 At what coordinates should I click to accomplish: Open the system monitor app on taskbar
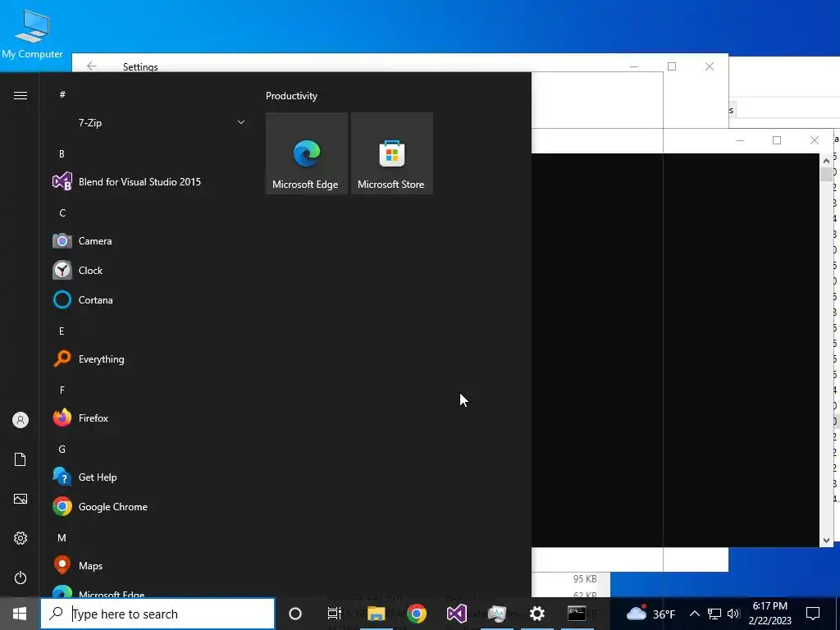click(496, 614)
